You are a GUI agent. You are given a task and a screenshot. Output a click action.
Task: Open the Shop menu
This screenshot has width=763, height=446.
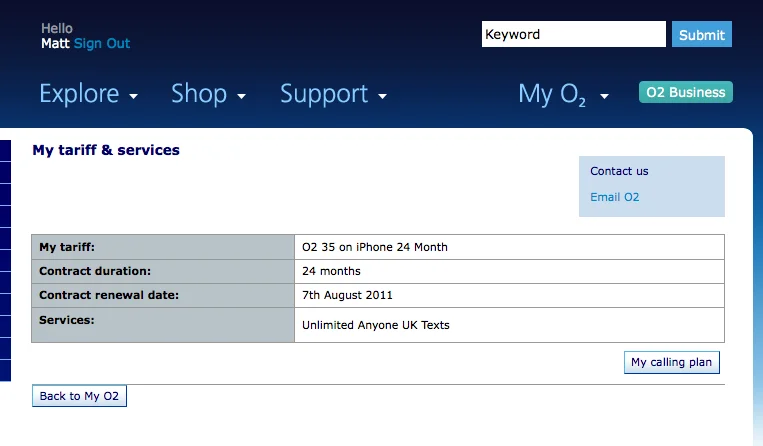coord(199,93)
